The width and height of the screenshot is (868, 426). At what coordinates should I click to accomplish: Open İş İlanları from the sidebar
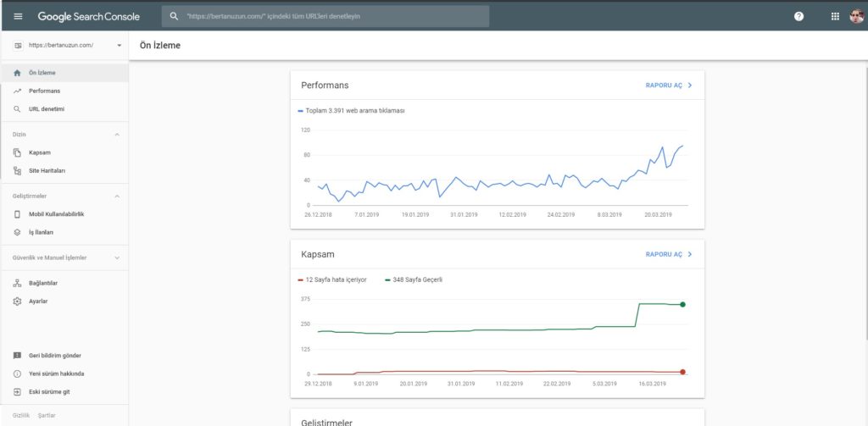point(64,233)
